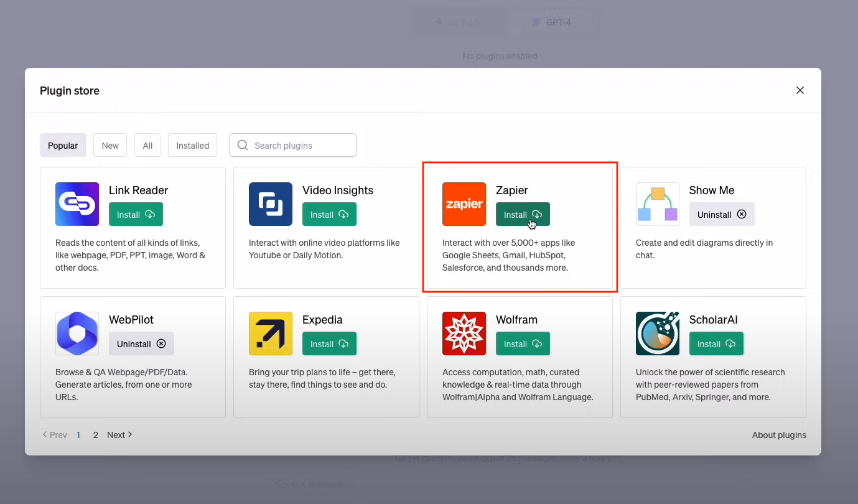Go to the Next page of plugins
The width and height of the screenshot is (858, 504).
click(x=119, y=435)
